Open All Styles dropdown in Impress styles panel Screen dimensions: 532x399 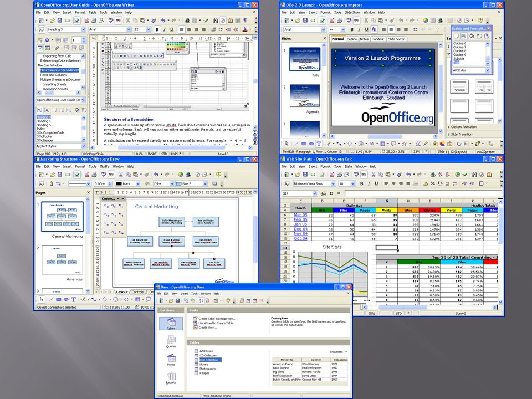click(488, 70)
